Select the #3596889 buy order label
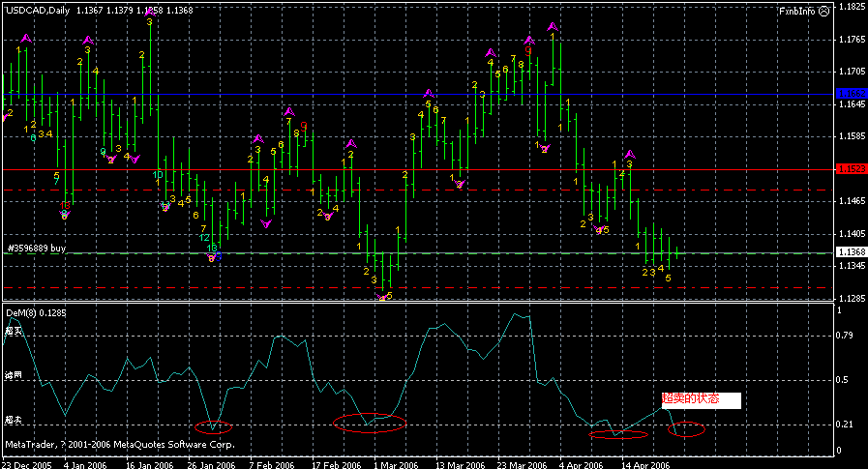868x469 pixels. (37, 249)
